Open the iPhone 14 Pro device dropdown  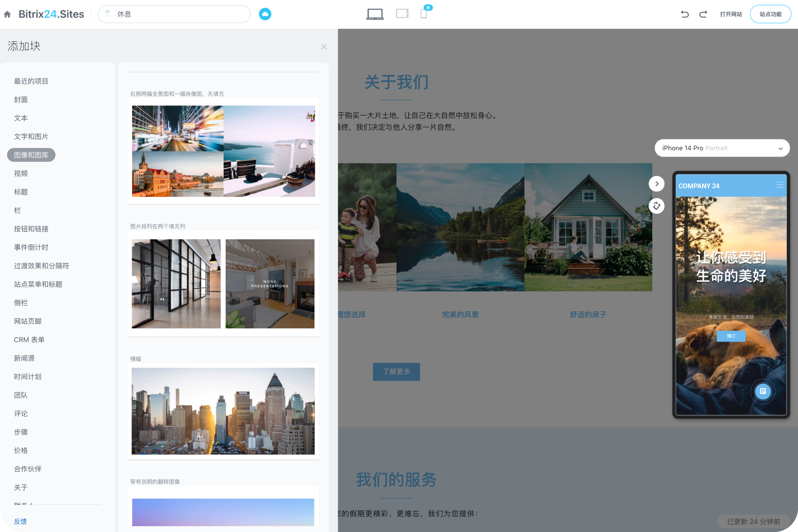click(721, 148)
